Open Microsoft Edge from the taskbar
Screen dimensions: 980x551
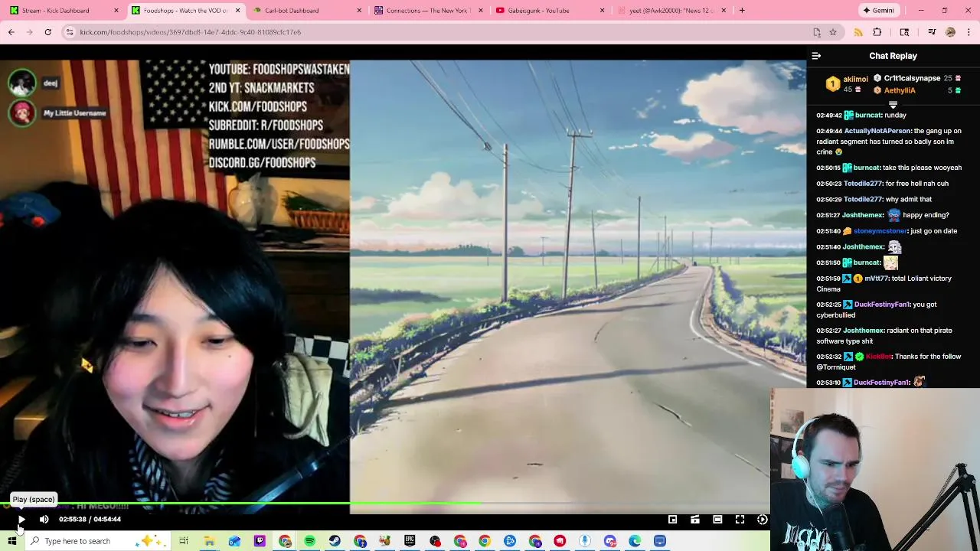click(635, 541)
